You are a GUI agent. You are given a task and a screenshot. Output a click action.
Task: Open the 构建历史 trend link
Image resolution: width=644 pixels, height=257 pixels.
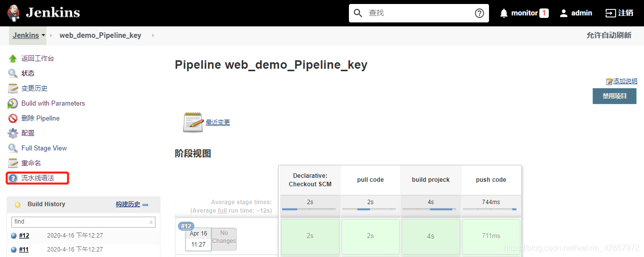[128, 204]
